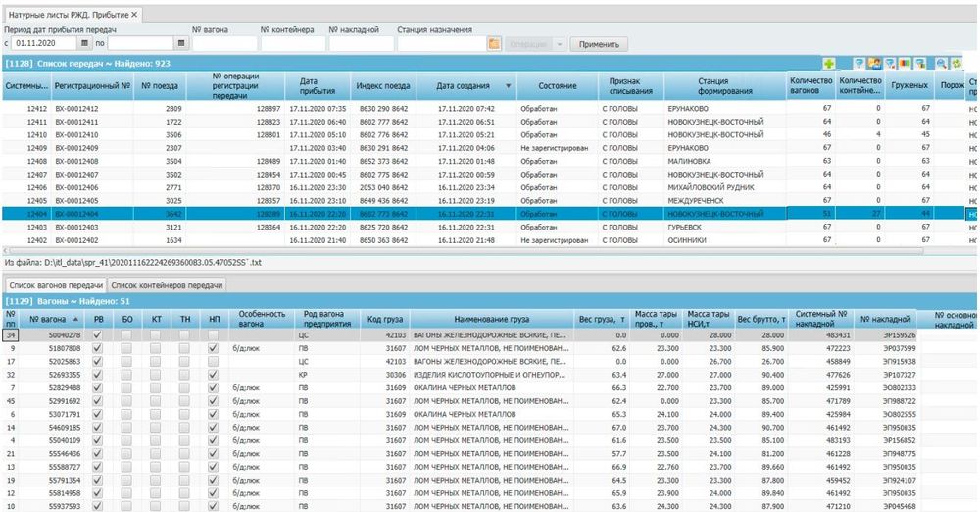Close the Натурные листы РЖД. Прибытие tab
The width and height of the screenshot is (980, 512).
[x=135, y=15]
